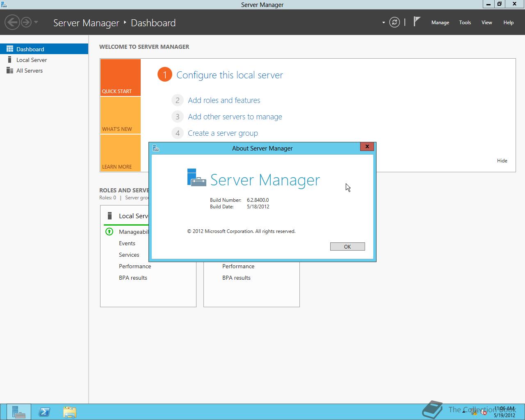The width and height of the screenshot is (525, 420).
Task: Open Performance in second server tile
Action: click(x=238, y=266)
